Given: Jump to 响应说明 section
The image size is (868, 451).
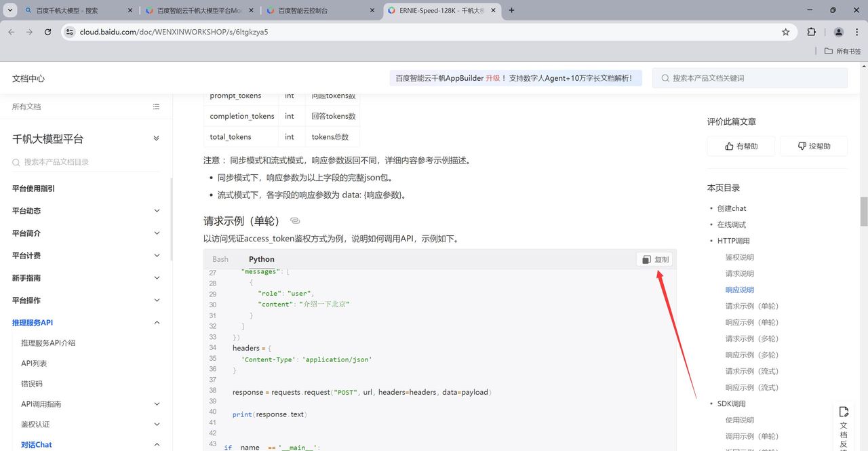Looking at the screenshot, I should (x=740, y=290).
